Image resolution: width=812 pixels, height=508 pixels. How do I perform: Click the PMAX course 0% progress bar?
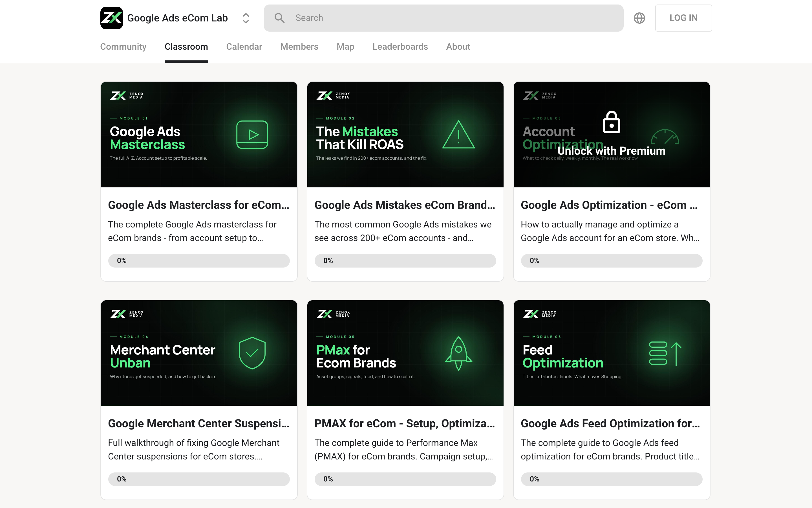tap(405, 479)
